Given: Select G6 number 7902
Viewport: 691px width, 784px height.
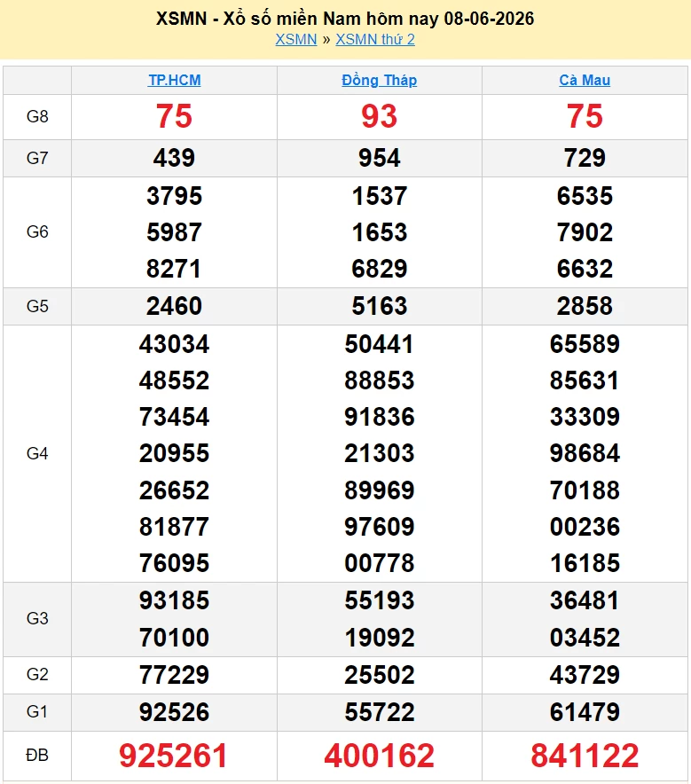Looking at the screenshot, I should (x=585, y=232).
